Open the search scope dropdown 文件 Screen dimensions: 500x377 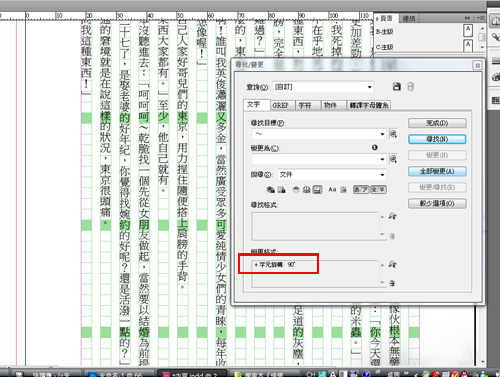332,174
